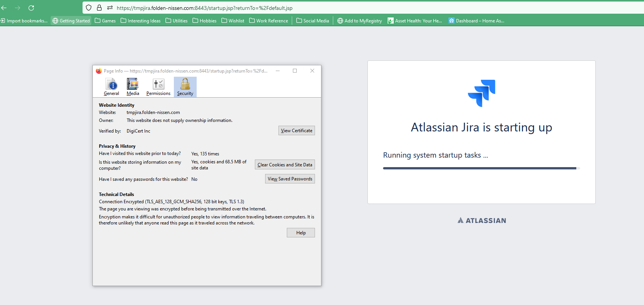
Task: Expand the Work Reference bookmarks folder
Action: [269, 21]
